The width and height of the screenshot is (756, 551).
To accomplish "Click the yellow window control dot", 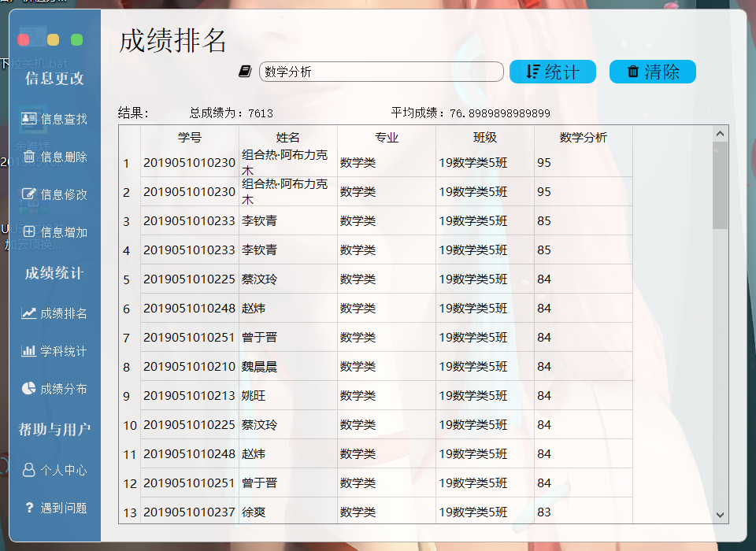I will (53, 40).
